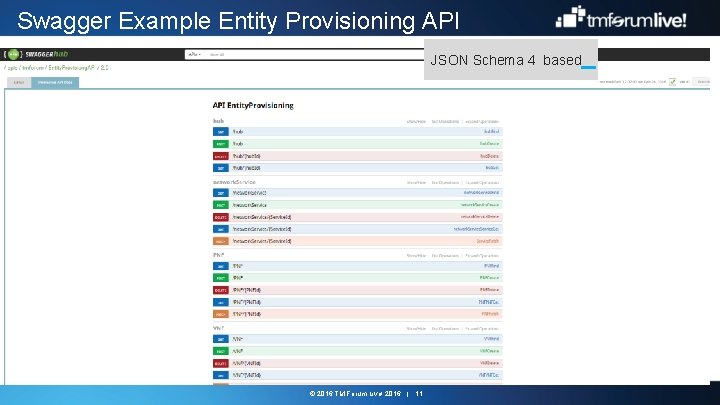
Task: Click the PNF section heading
Action: (219, 255)
